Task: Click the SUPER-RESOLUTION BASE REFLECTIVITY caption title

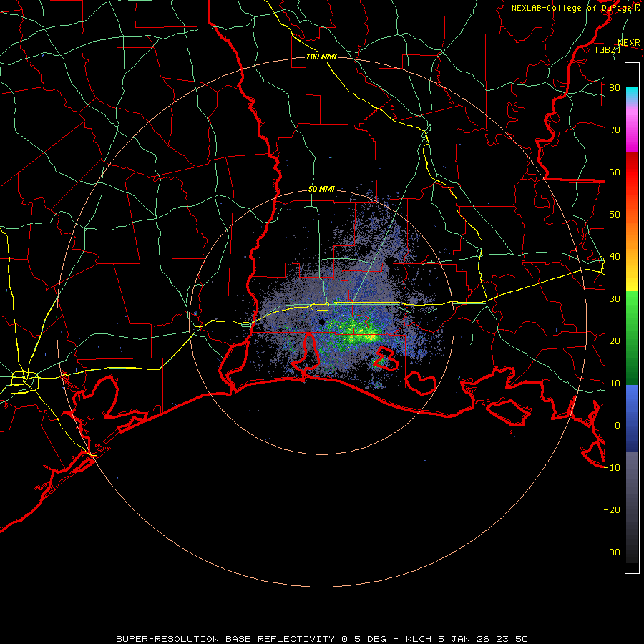Action: [225, 639]
